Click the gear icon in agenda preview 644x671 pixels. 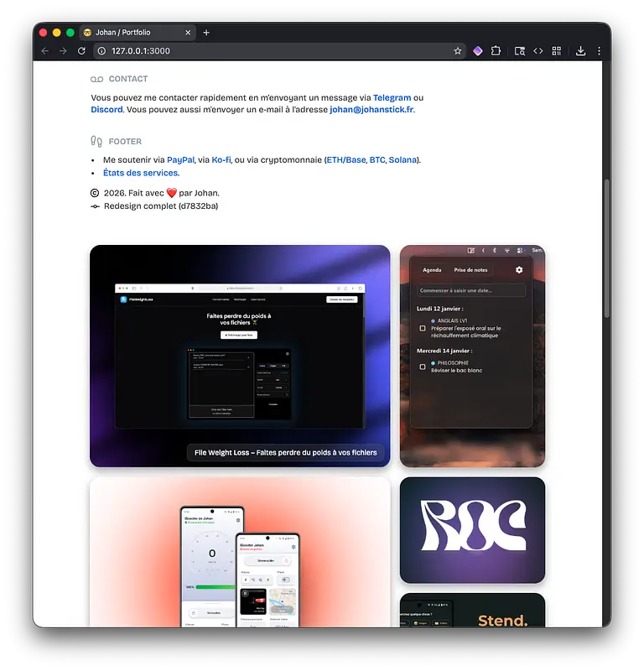(519, 270)
